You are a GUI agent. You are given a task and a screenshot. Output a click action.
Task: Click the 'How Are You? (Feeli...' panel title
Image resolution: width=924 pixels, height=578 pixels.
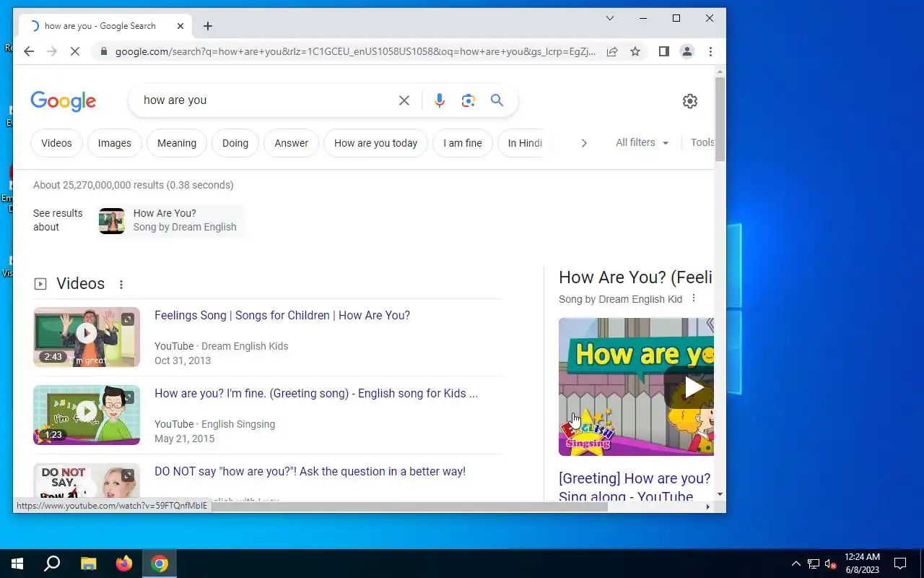pyautogui.click(x=635, y=277)
